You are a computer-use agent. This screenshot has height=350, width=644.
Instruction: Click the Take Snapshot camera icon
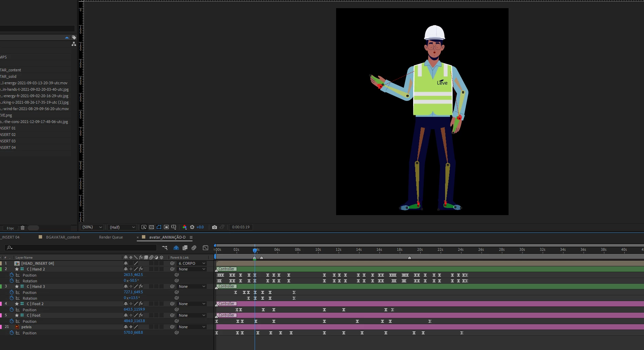point(215,227)
